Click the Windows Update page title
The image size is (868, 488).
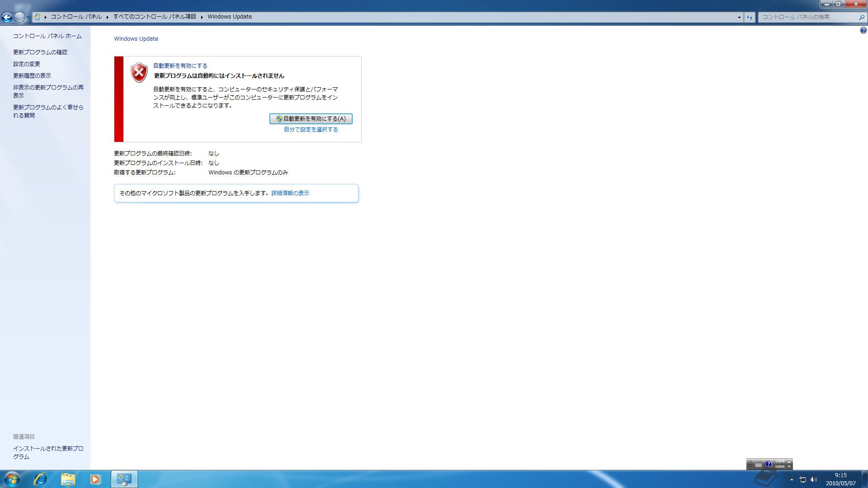click(x=136, y=39)
